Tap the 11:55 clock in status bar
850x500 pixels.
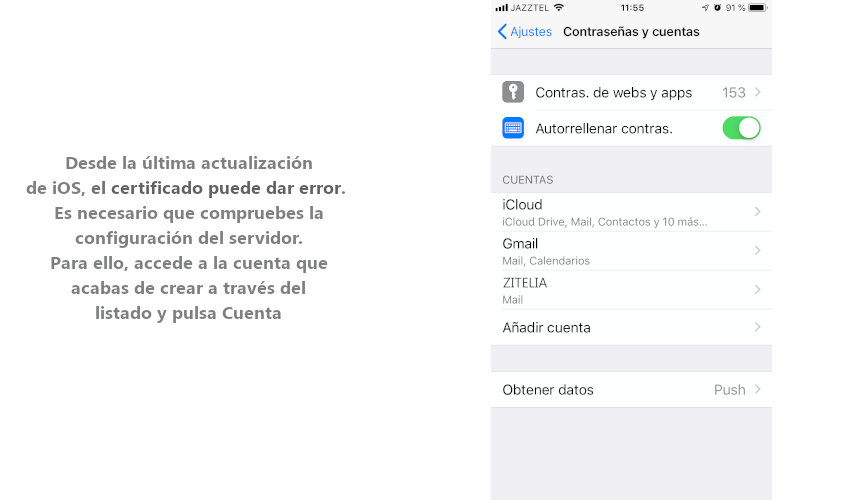(631, 7)
